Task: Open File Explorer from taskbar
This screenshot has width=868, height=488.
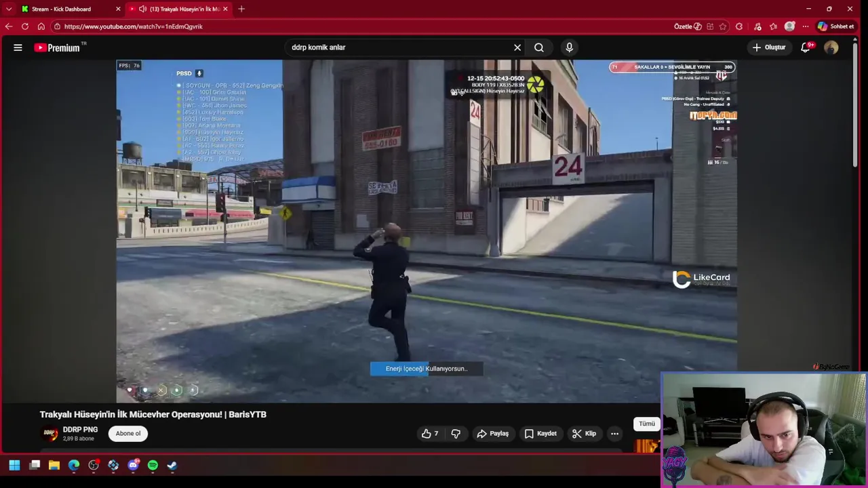Action: (54, 466)
